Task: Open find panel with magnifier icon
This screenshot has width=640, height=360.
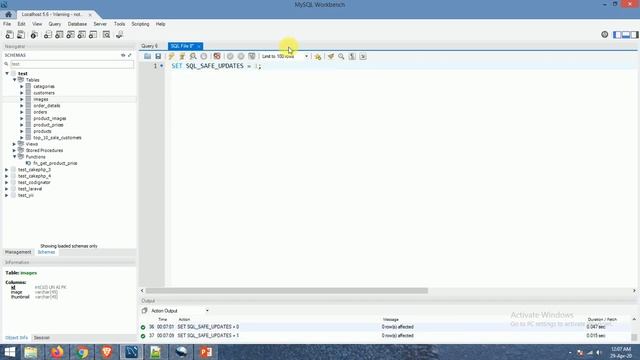Action: click(x=341, y=56)
